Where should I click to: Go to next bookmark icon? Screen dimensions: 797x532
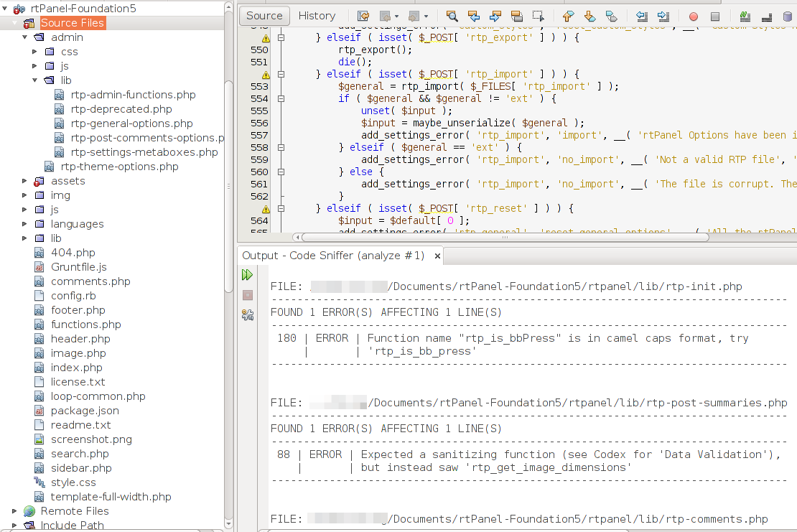[x=590, y=17]
